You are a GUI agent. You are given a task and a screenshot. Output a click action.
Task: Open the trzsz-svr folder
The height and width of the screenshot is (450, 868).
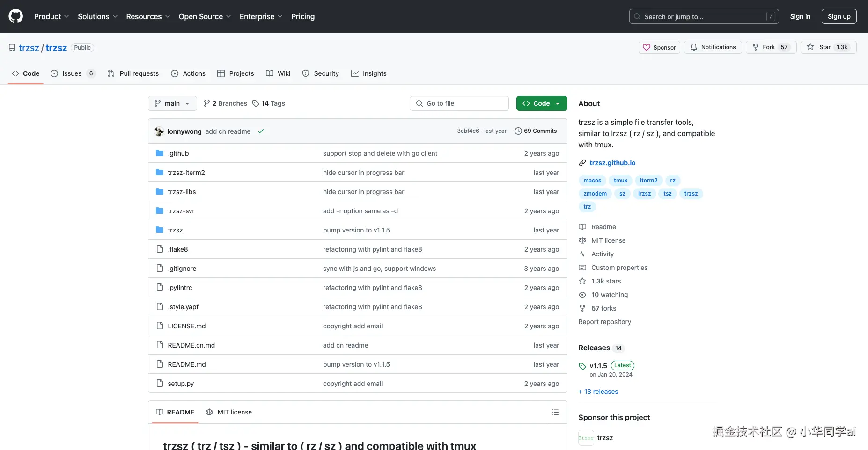pyautogui.click(x=181, y=211)
